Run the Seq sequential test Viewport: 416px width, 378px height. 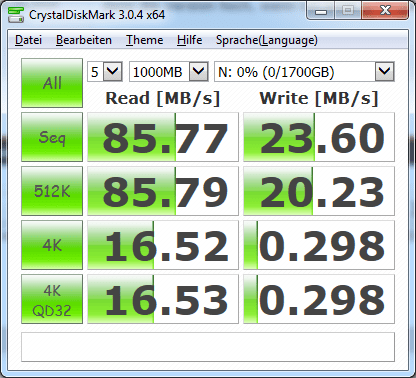point(52,137)
